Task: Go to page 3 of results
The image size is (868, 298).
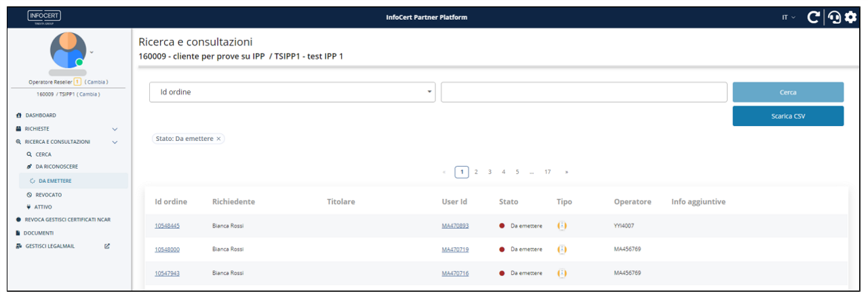Action: (490, 172)
